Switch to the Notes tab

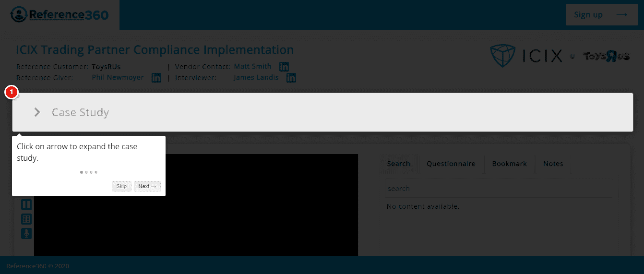click(553, 164)
